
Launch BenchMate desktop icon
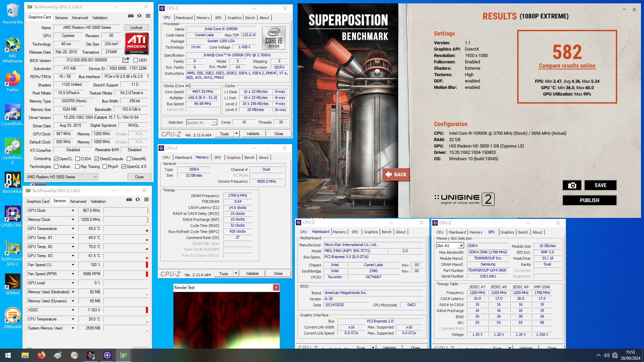point(12,182)
